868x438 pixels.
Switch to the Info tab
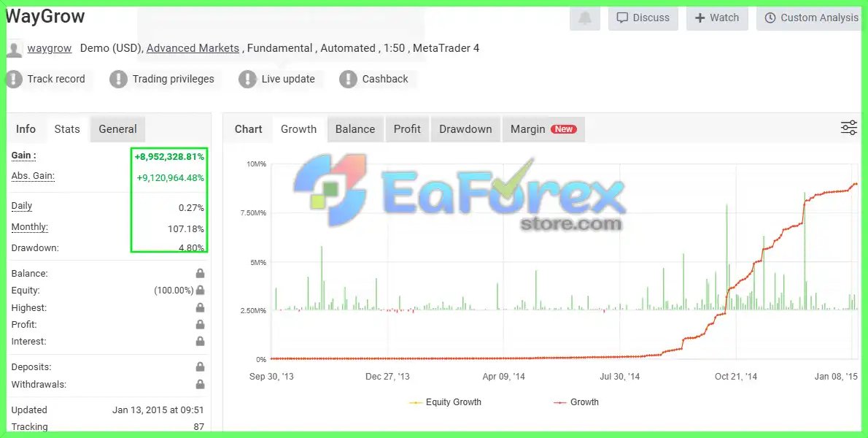pyautogui.click(x=26, y=129)
